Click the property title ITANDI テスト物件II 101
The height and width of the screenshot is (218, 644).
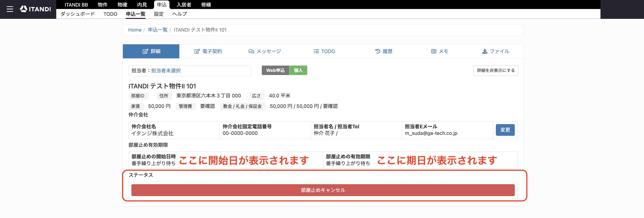162,86
